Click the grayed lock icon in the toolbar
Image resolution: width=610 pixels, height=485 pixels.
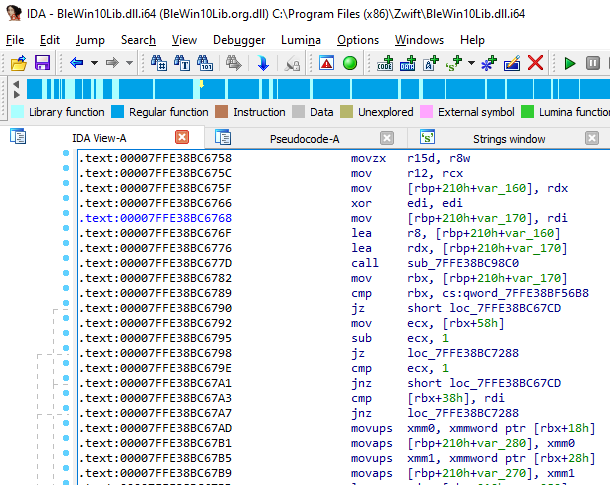[x=292, y=64]
